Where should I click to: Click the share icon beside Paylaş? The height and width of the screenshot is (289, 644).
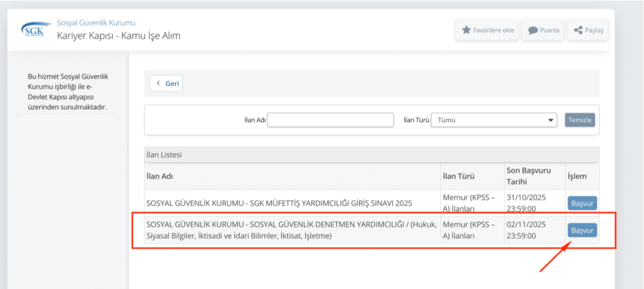(x=577, y=30)
